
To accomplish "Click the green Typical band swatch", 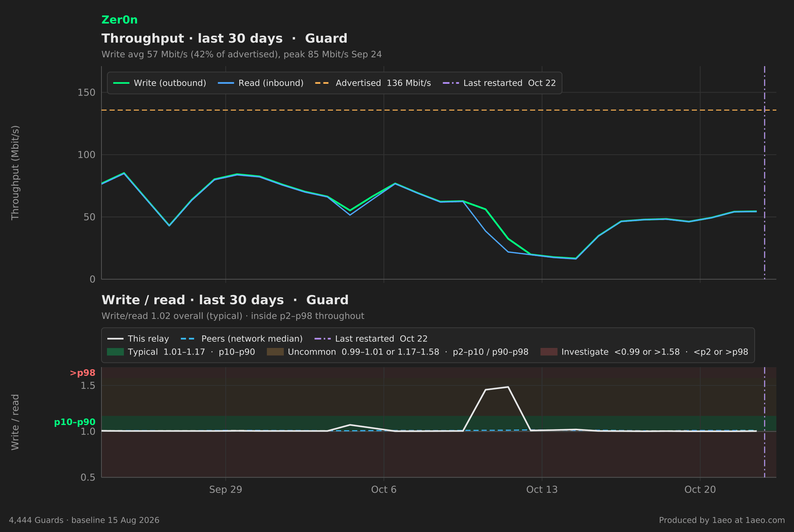I will pos(115,352).
